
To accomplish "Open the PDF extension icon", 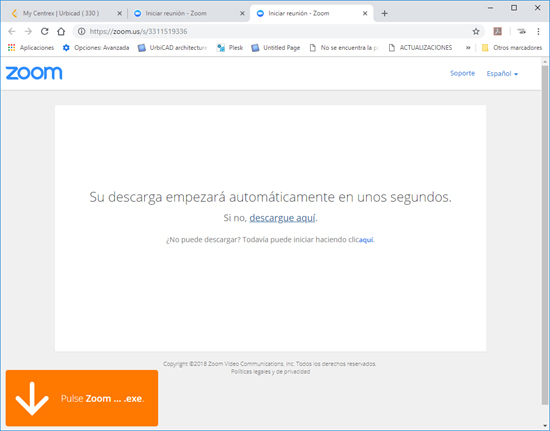I will [497, 32].
